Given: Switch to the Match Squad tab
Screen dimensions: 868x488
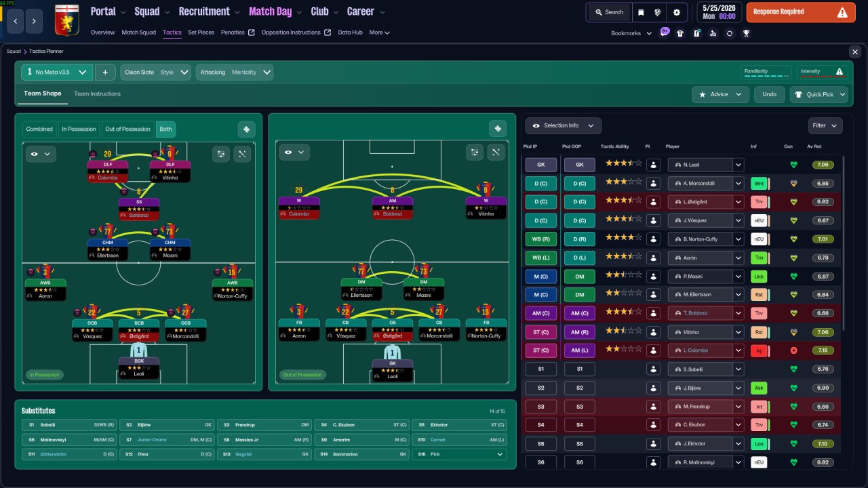Looking at the screenshot, I should click(x=139, y=33).
